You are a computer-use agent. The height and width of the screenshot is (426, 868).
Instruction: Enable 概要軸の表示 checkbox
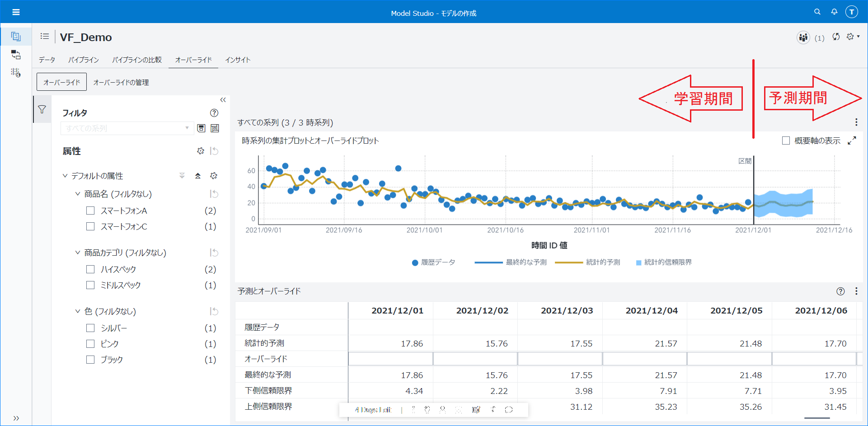pyautogui.click(x=786, y=140)
